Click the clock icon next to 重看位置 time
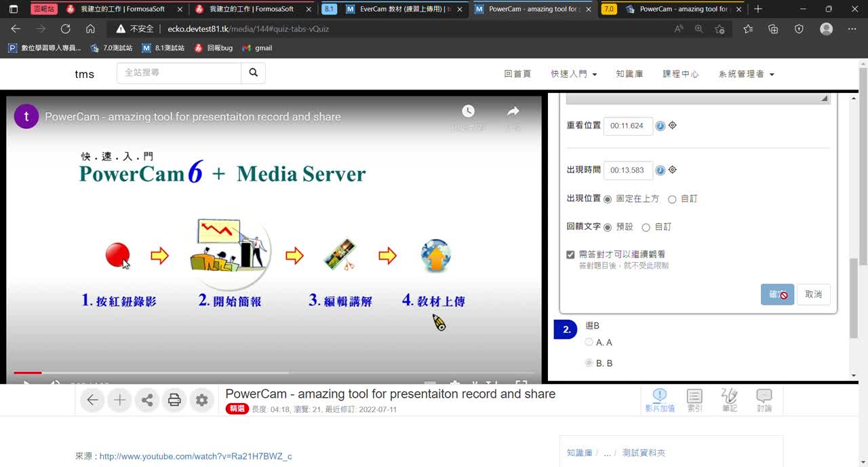 pyautogui.click(x=660, y=126)
